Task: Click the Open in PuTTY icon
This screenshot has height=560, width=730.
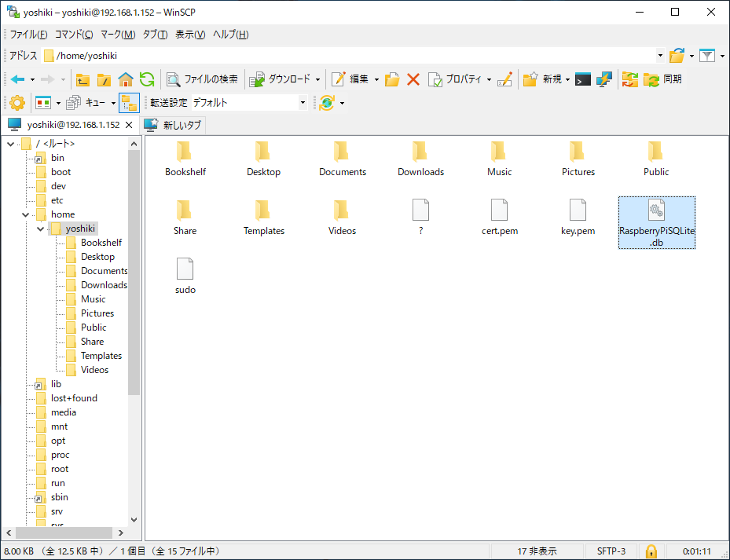Action: 604,79
